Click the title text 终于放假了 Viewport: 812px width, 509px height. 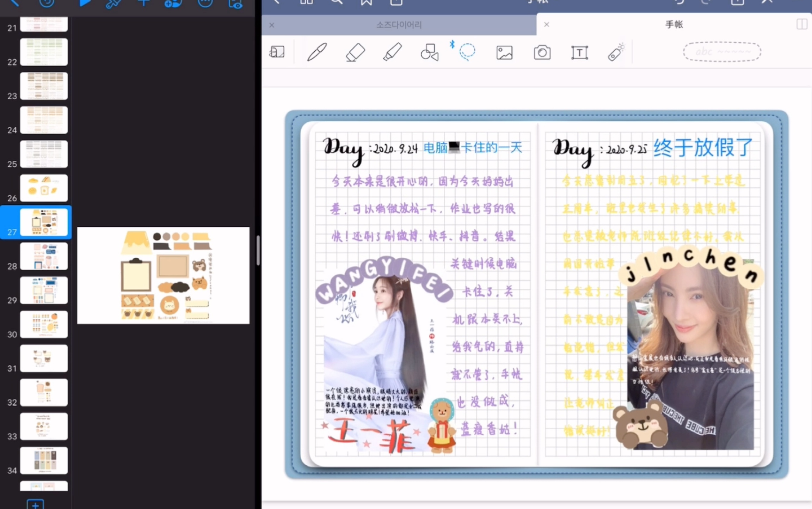(703, 147)
